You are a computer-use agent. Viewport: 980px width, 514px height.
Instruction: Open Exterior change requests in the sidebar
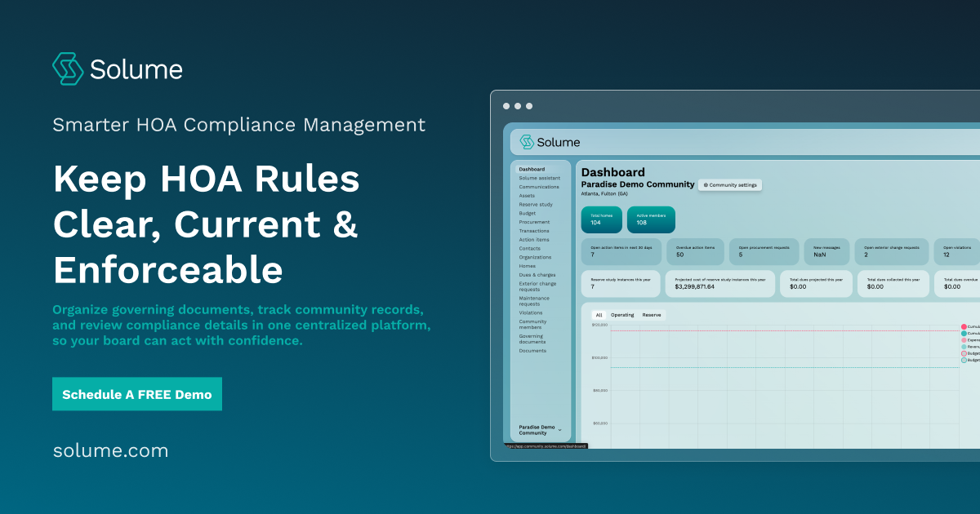click(537, 286)
